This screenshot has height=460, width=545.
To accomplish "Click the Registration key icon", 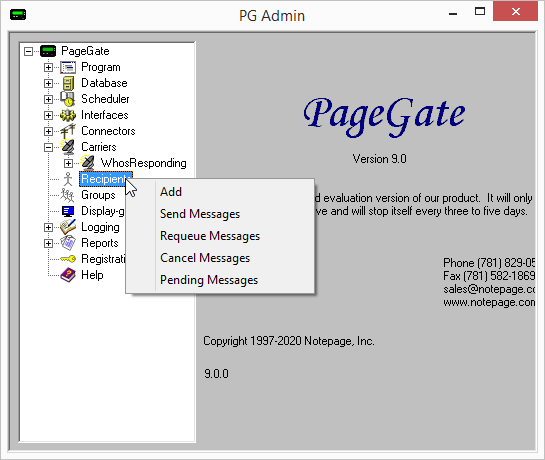I will (68, 259).
